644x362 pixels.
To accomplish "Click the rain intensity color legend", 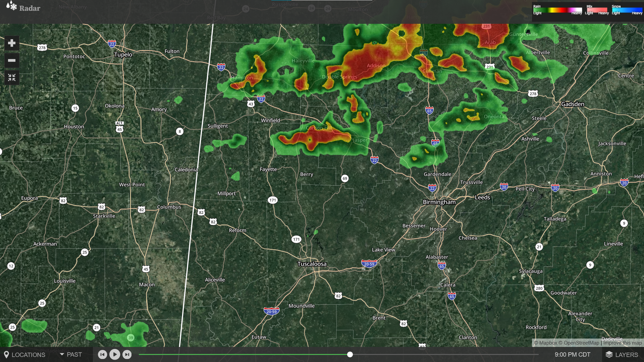I will point(557,10).
